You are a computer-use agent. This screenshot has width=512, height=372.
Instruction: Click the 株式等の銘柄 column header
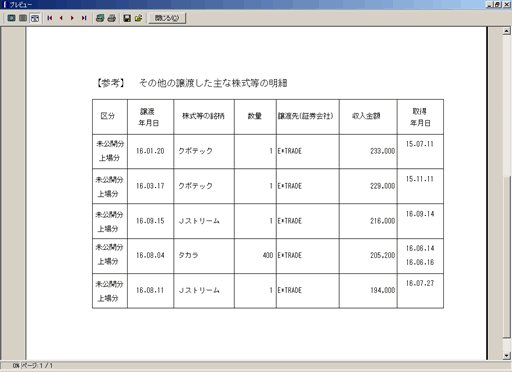pos(203,116)
